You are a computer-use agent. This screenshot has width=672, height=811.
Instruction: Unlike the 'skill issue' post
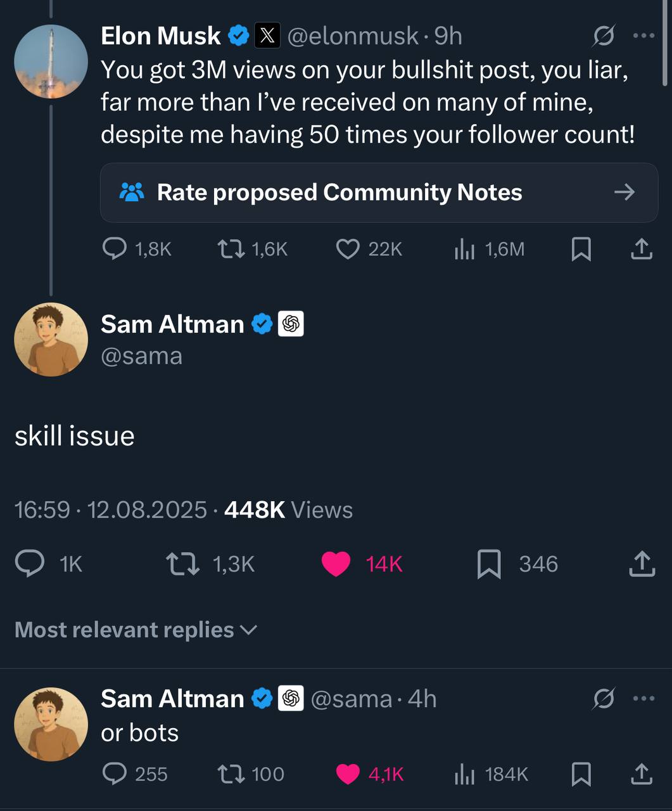(x=336, y=564)
